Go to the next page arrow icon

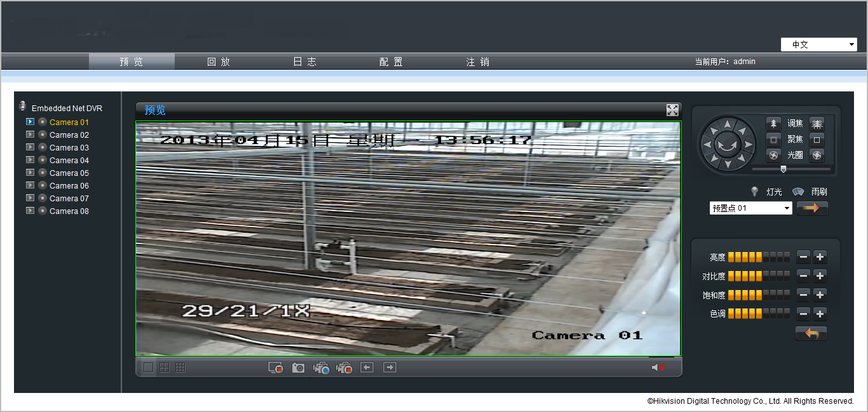(390, 367)
